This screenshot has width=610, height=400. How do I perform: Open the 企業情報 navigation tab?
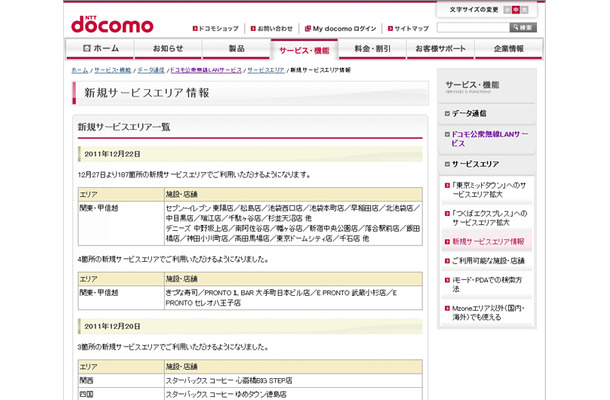(x=508, y=49)
